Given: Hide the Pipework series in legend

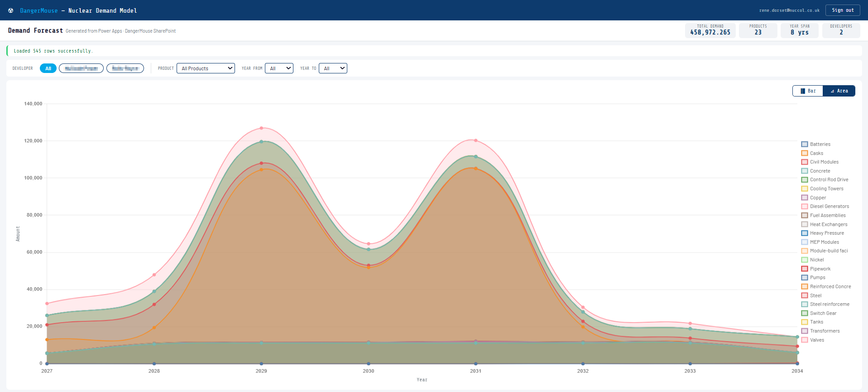Looking at the screenshot, I should (x=816, y=269).
